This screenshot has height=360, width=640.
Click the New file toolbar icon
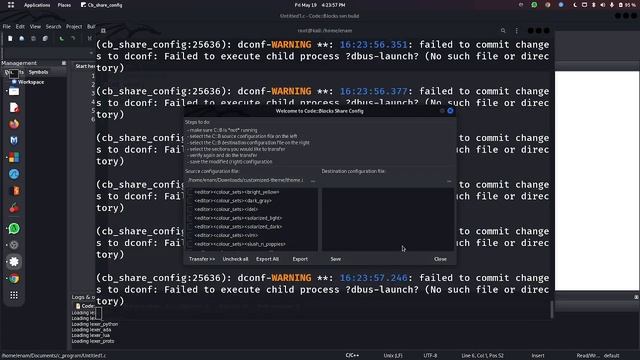[x=10, y=38]
